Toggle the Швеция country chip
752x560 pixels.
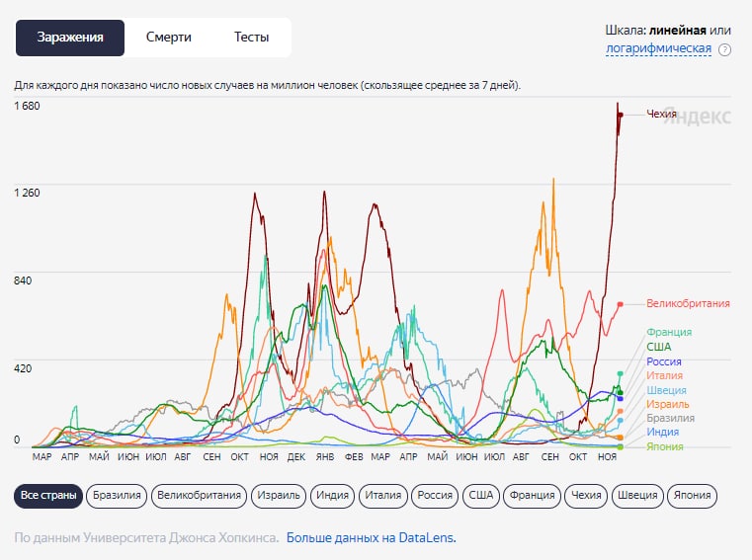637,495
